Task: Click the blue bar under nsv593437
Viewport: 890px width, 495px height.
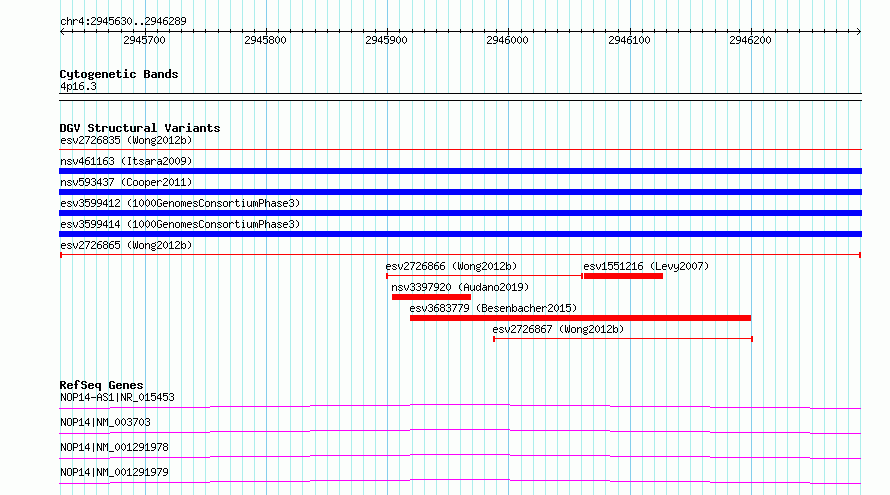Action: tap(460, 192)
